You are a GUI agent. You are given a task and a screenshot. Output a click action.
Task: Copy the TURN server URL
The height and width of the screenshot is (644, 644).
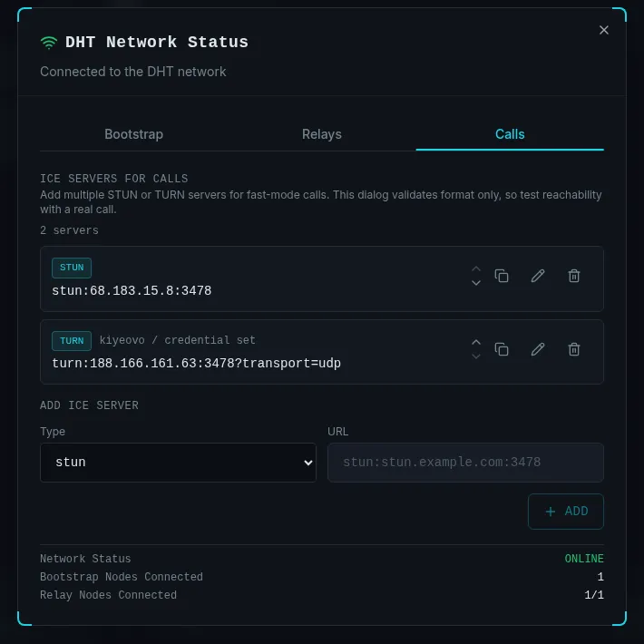[502, 349]
